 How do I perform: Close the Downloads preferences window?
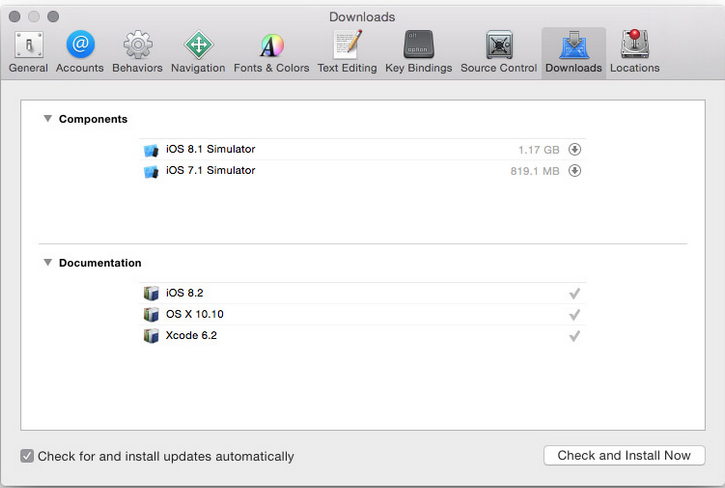tap(15, 17)
